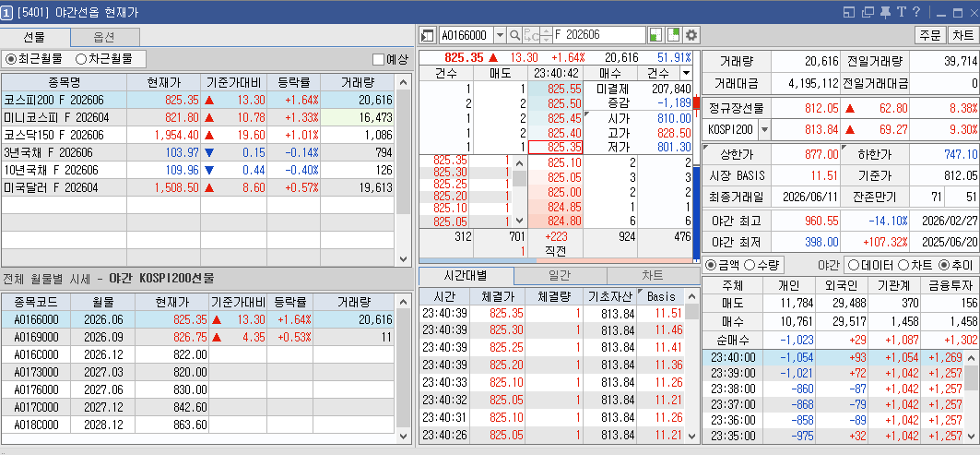The image size is (980, 455).
Task: Expand the dropdown arrow beside 건수 header
Action: tap(686, 73)
